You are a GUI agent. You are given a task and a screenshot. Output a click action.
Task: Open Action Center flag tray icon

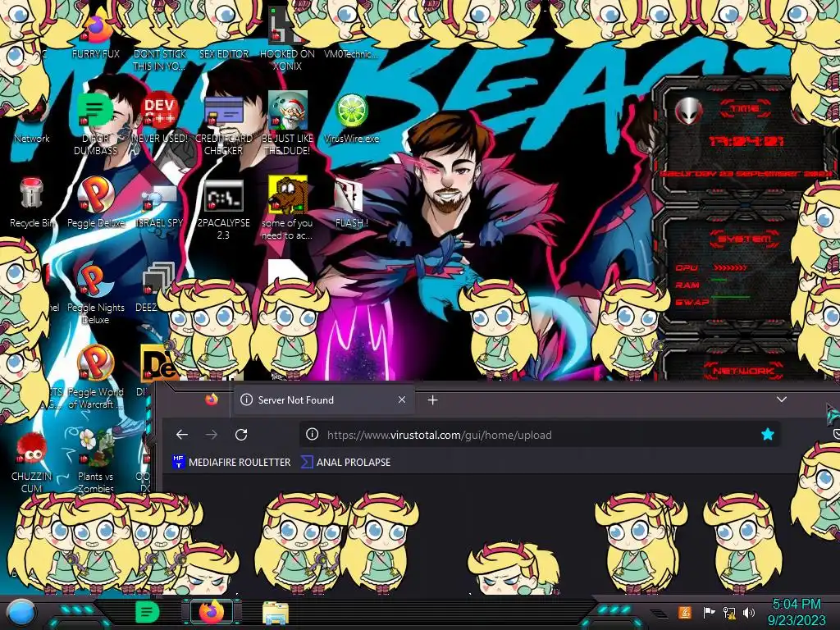coord(709,612)
